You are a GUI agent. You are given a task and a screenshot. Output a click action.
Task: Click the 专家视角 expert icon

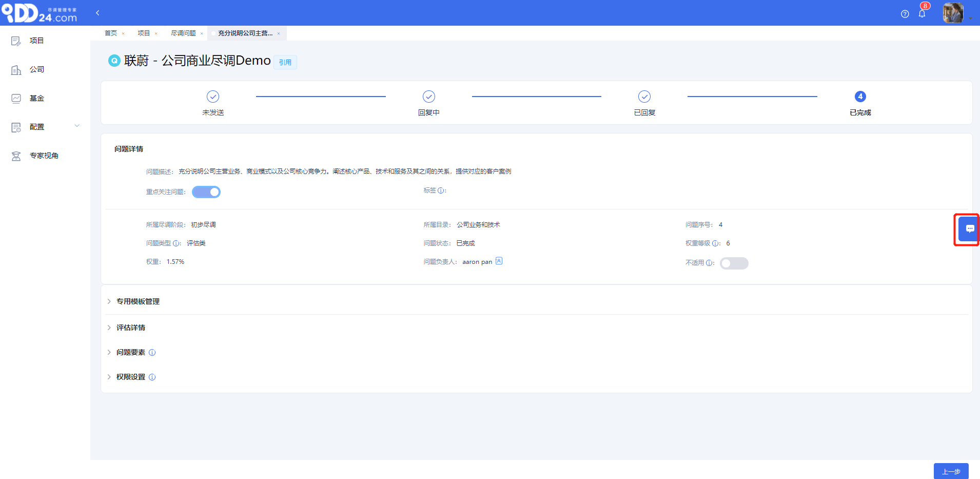[x=16, y=156]
